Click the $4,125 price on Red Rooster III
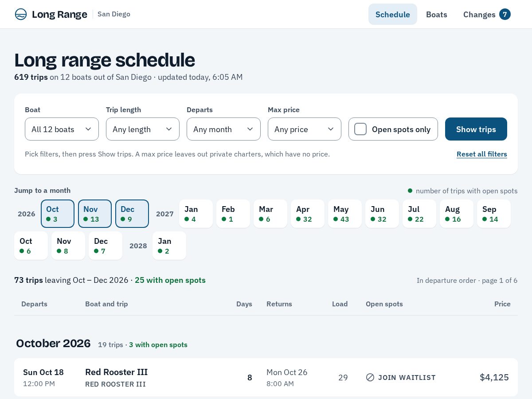The image size is (532, 399). coord(494,377)
